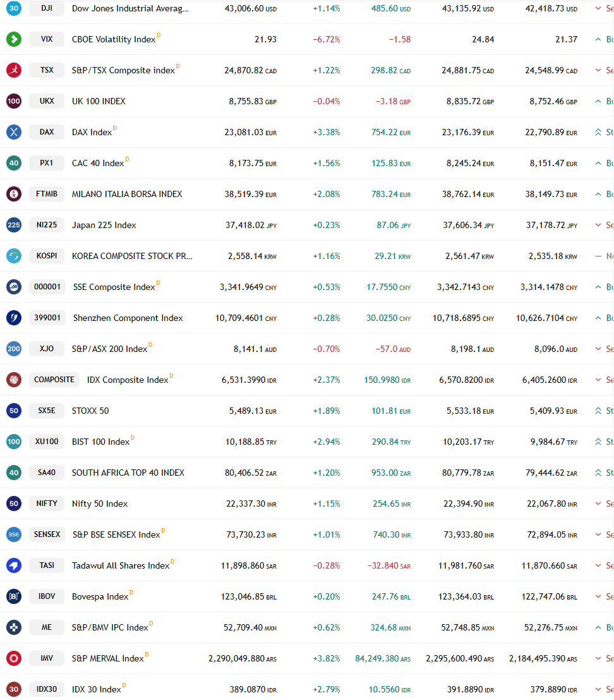Image resolution: width=614 pixels, height=700 pixels.
Task: Click the DAX index logo icon
Action: (x=14, y=132)
